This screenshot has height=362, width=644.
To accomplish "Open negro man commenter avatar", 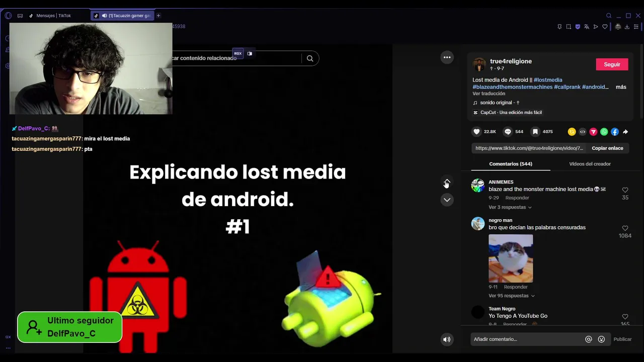I will point(478,223).
